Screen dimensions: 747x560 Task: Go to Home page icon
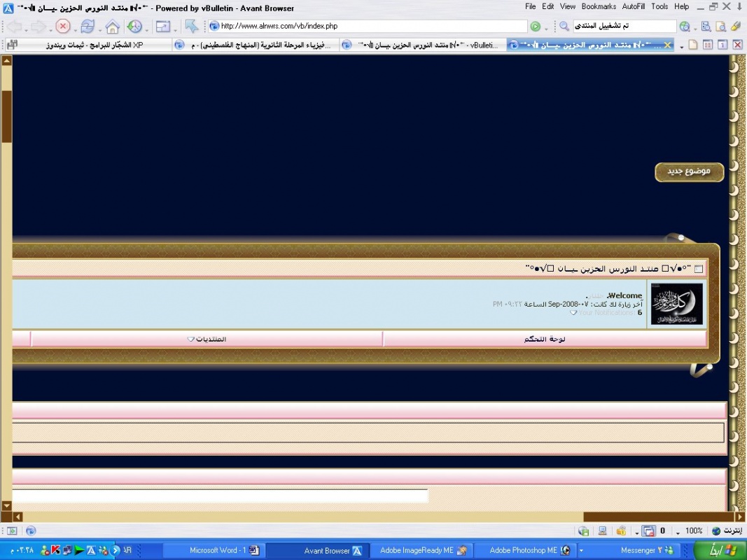pyautogui.click(x=112, y=27)
